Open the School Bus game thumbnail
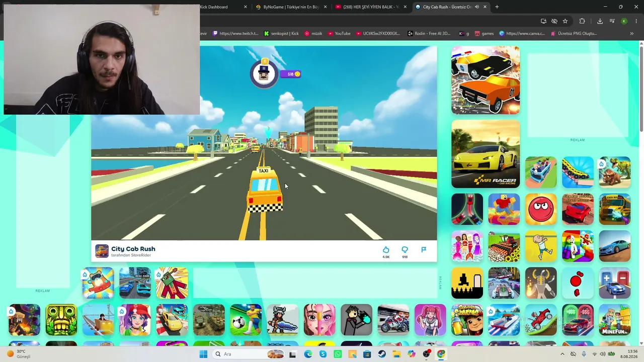Image resolution: width=644 pixels, height=362 pixels. (615, 209)
